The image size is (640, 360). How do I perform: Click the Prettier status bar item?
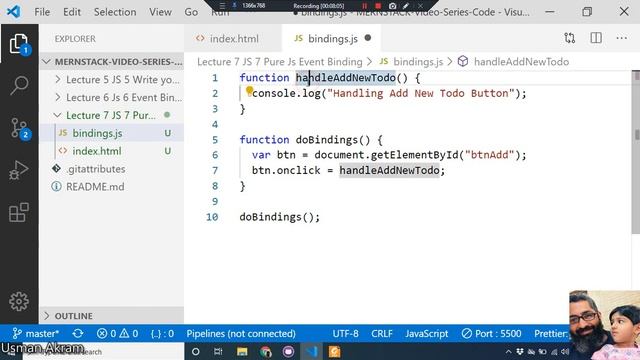551,333
